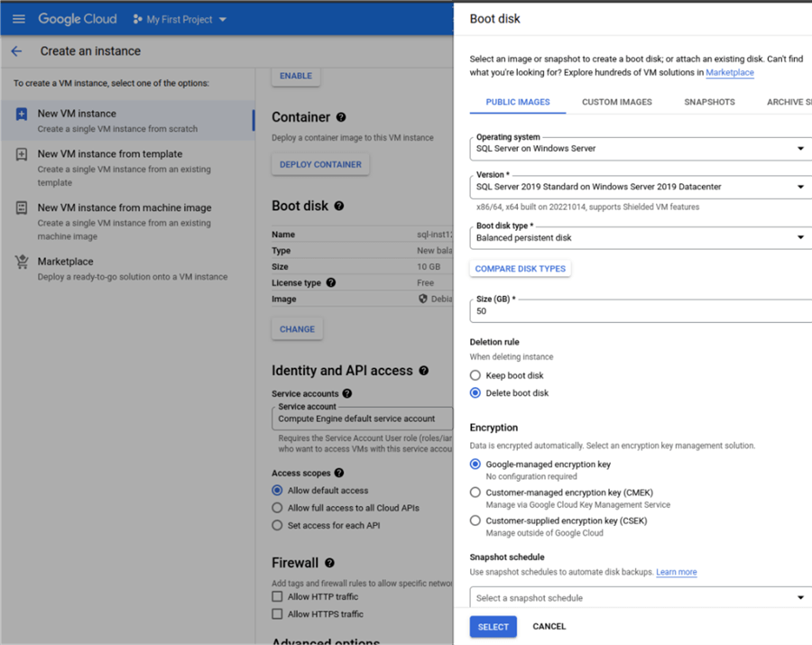Click the help icon next to Firewall
812x645 pixels.
coord(330,563)
